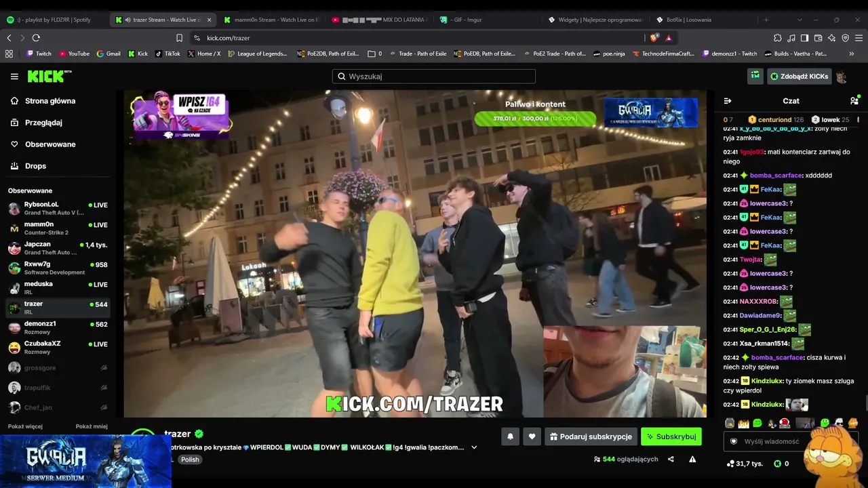This screenshot has width=868, height=488.
Task: Collapse the chat panel with arrow icon
Action: 728,101
